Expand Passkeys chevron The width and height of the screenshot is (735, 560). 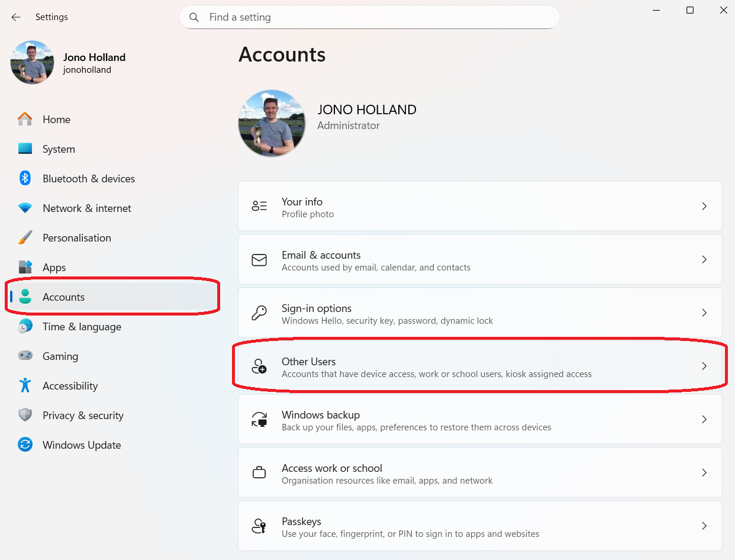point(704,526)
